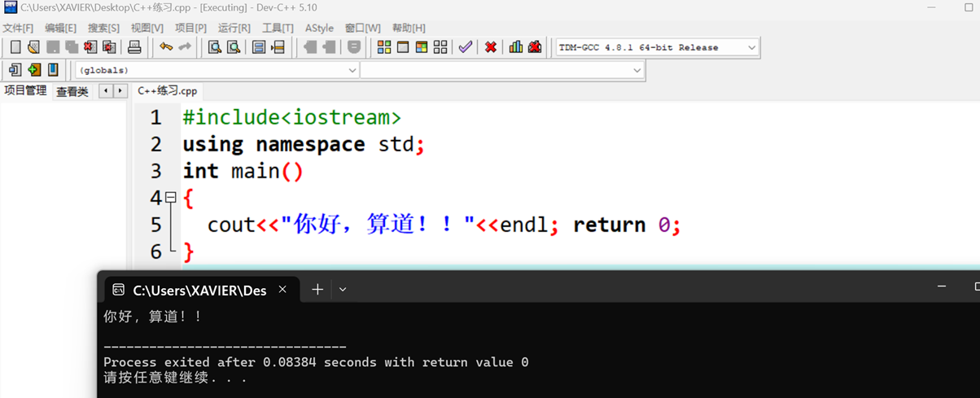Screen dimensions: 980x398
Task: Click the first icon in second toolbar row
Action: click(15, 70)
